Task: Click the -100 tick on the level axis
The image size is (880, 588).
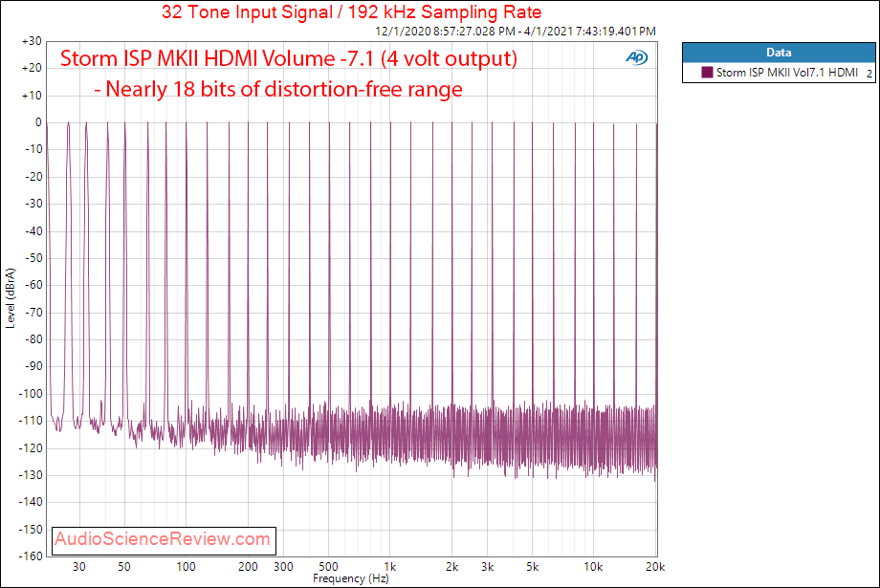Action: 31,394
